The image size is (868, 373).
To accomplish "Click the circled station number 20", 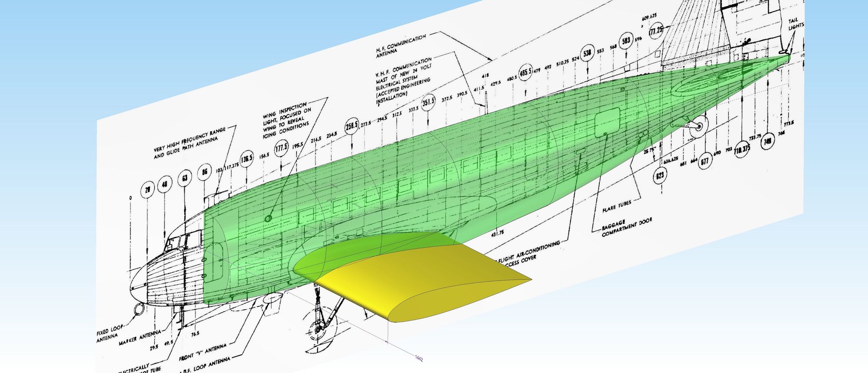I will coord(148,190).
